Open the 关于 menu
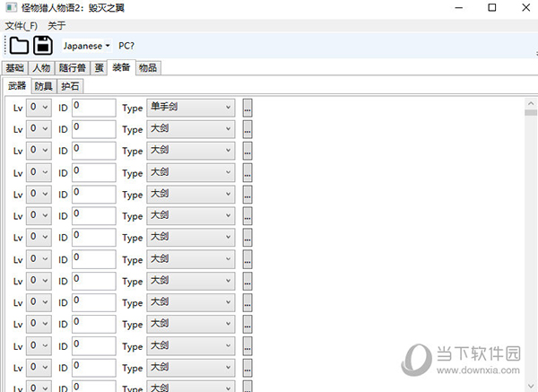 (56, 25)
